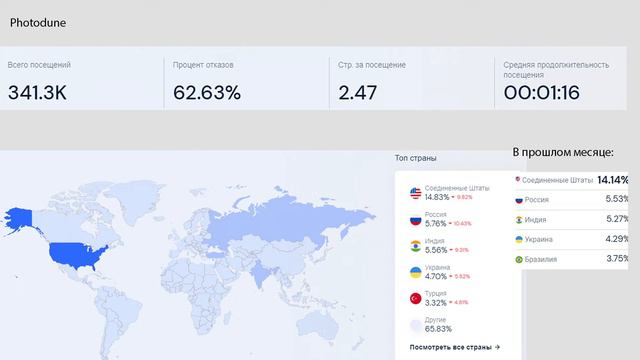Click the 62.63% bounce rate value

point(207,93)
